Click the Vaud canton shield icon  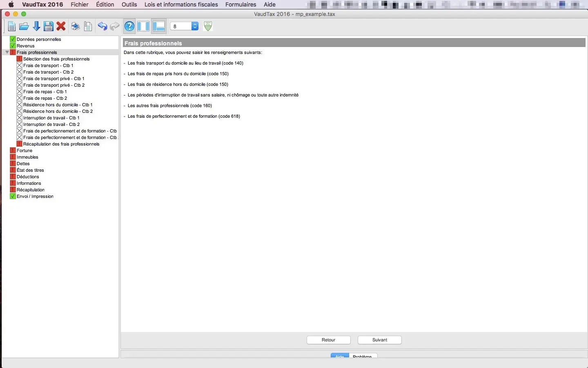pyautogui.click(x=208, y=27)
